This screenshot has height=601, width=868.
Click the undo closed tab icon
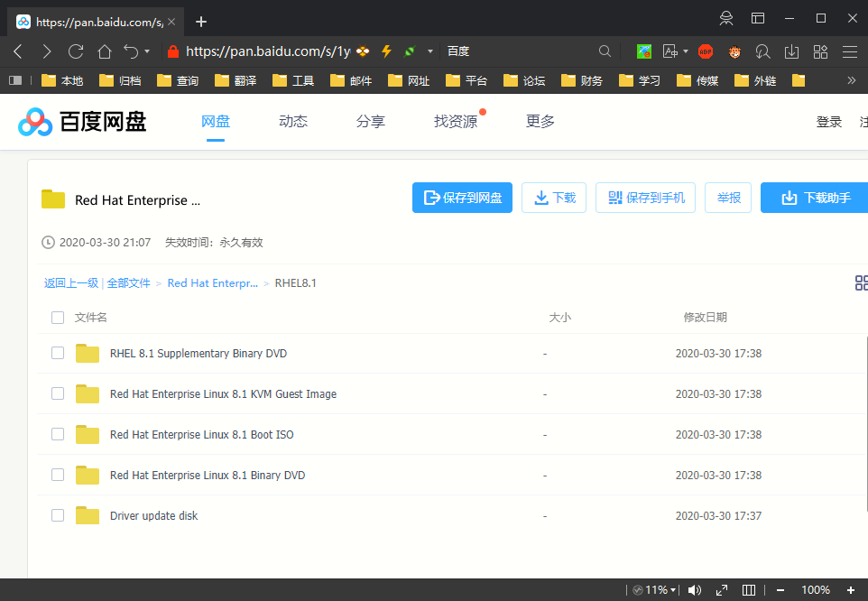(131, 51)
